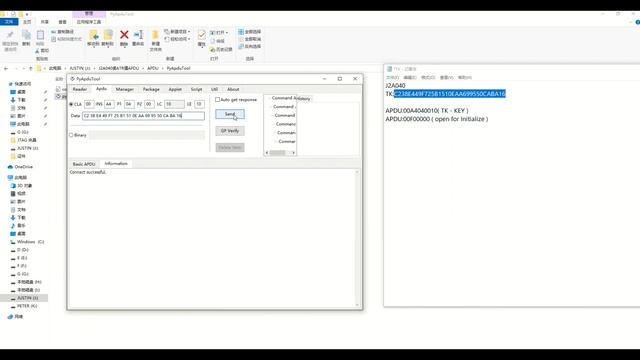Toggle the Binary checkbox
Image resolution: width=640 pixels, height=360 pixels.
click(x=71, y=135)
